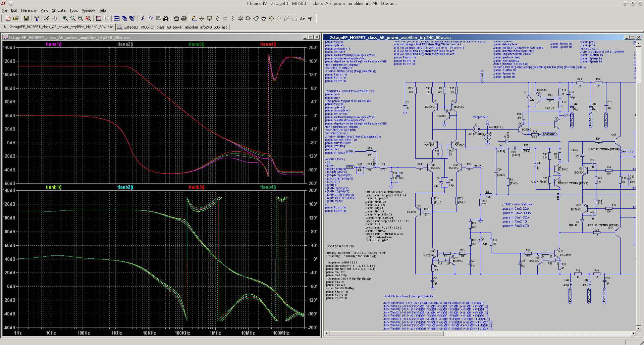Click the Mirror component icon

tap(294, 18)
